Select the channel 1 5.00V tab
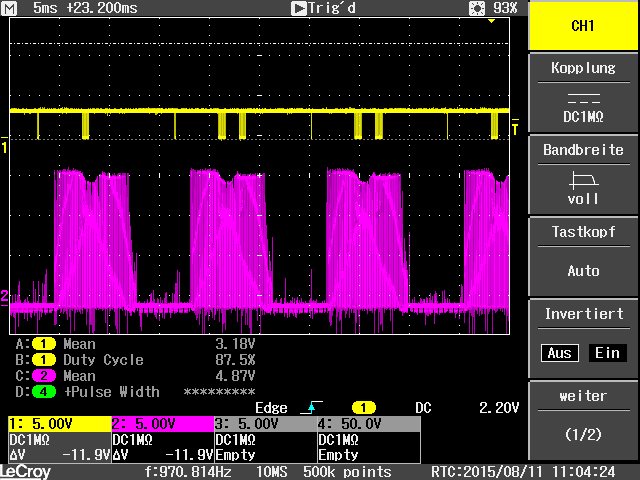Screen dimensions: 640x480 tap(60, 424)
